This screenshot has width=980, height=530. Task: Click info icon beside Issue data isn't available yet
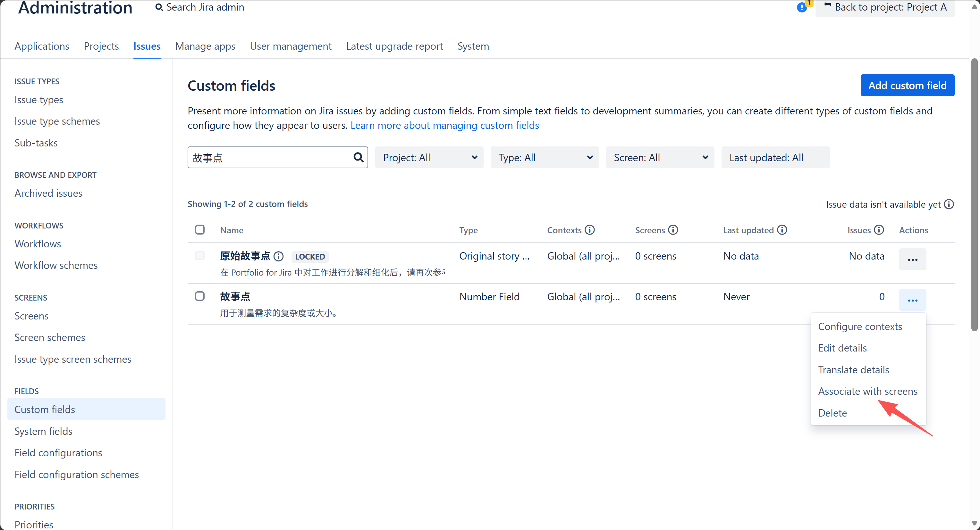[x=949, y=204]
